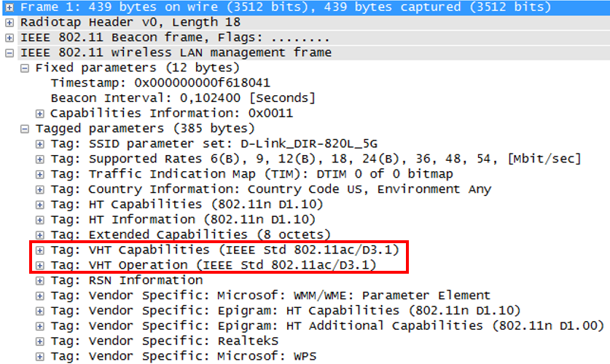Collapse the wireless LAN management frame node

[x=9, y=53]
